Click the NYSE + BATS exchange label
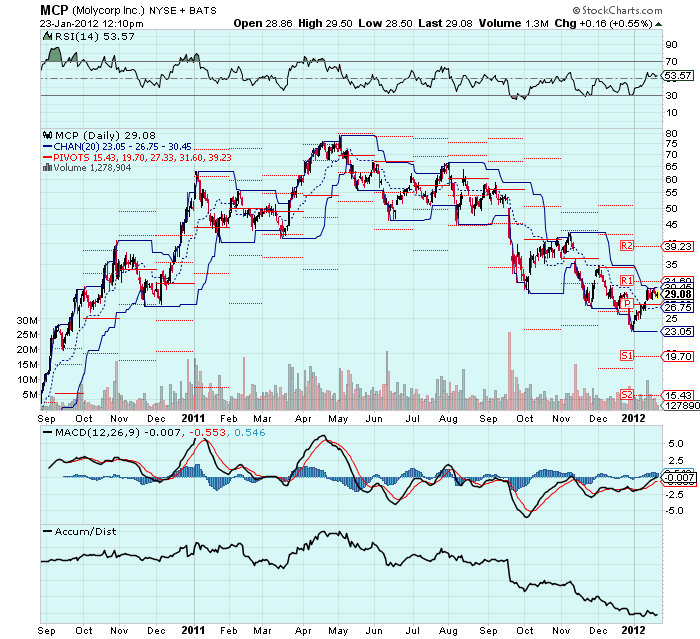Image resolution: width=700 pixels, height=639 pixels. point(183,11)
